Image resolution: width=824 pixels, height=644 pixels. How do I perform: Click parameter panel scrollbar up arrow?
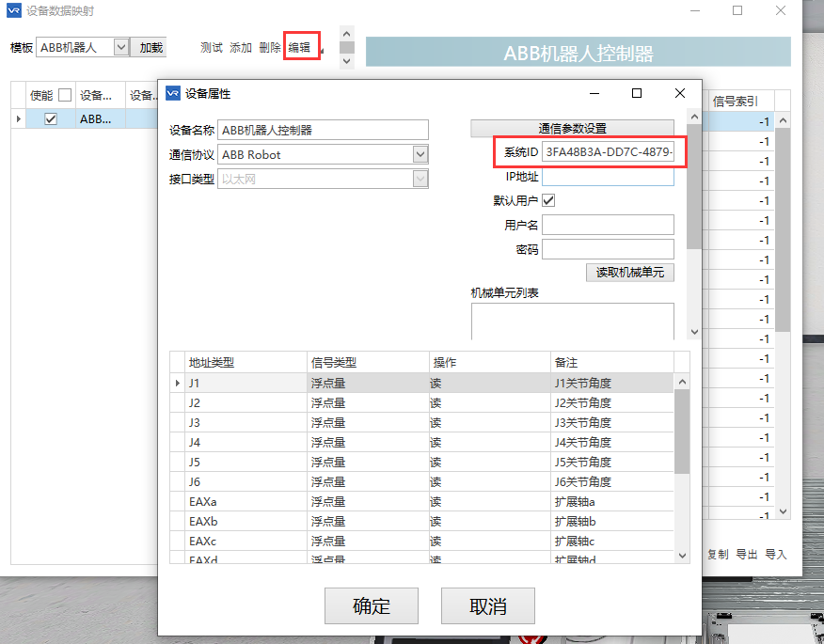tap(694, 117)
